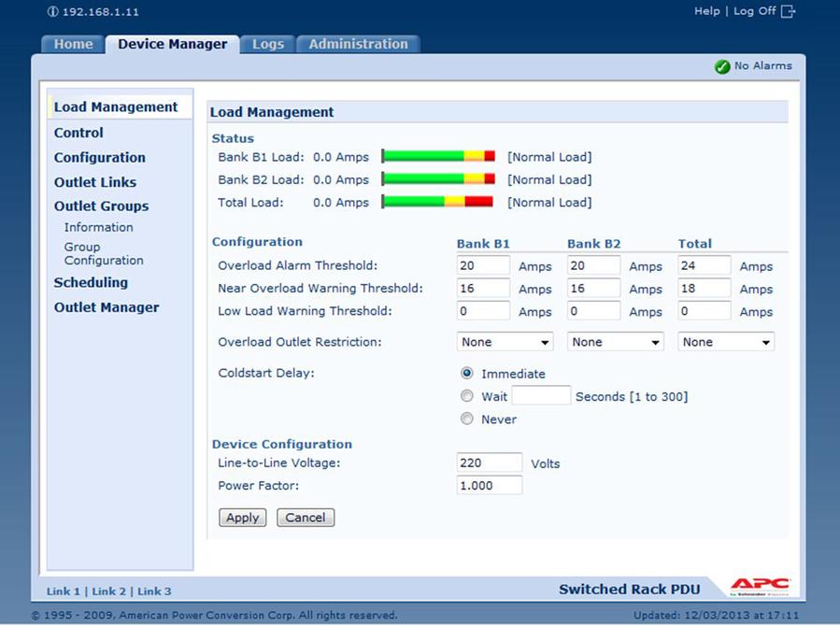Go to the Home tab
Screen dimensions: 840x626
73,44
